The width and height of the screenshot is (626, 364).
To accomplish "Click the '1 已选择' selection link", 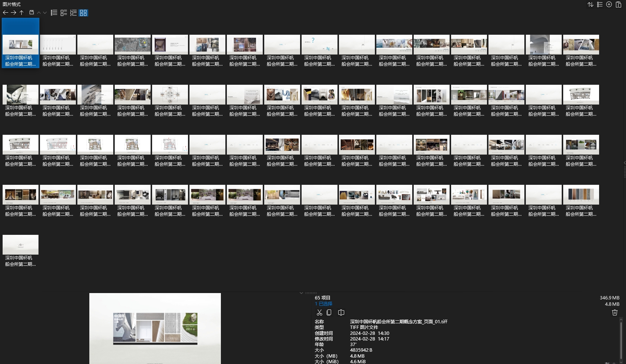I will [x=324, y=304].
